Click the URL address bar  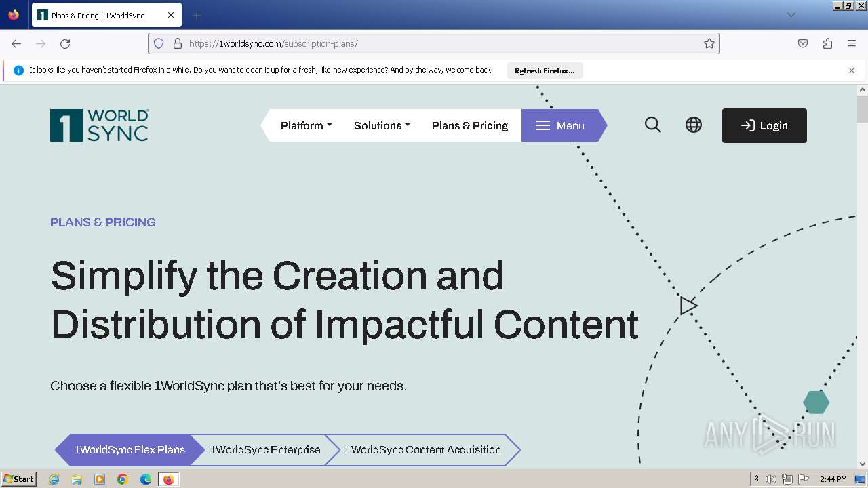coord(434,43)
